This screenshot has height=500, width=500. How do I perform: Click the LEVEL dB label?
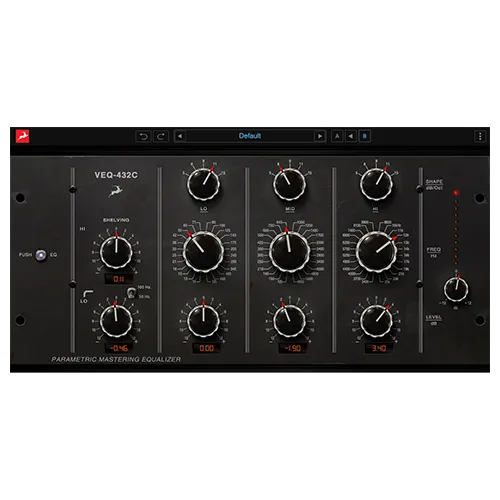tap(434, 320)
